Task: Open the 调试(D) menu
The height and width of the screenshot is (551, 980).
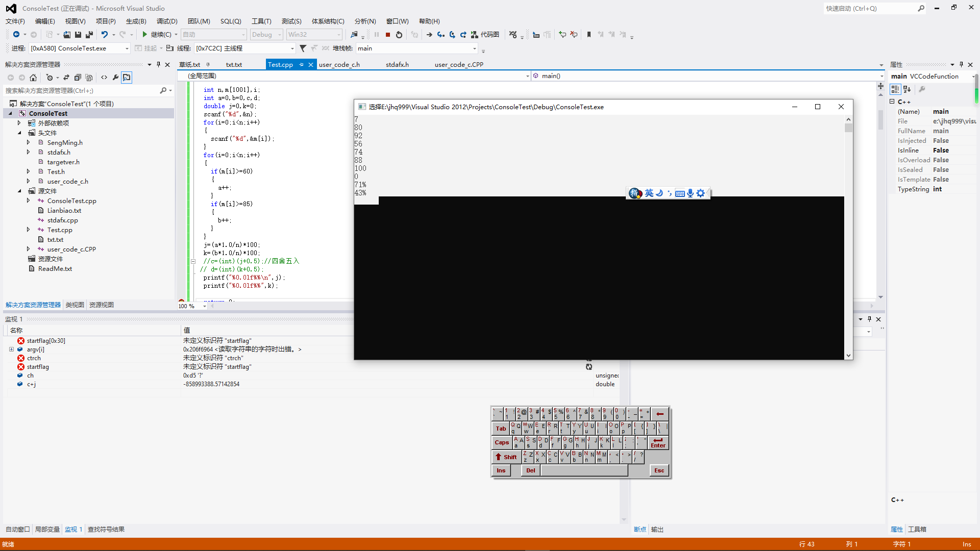Action: [x=167, y=21]
